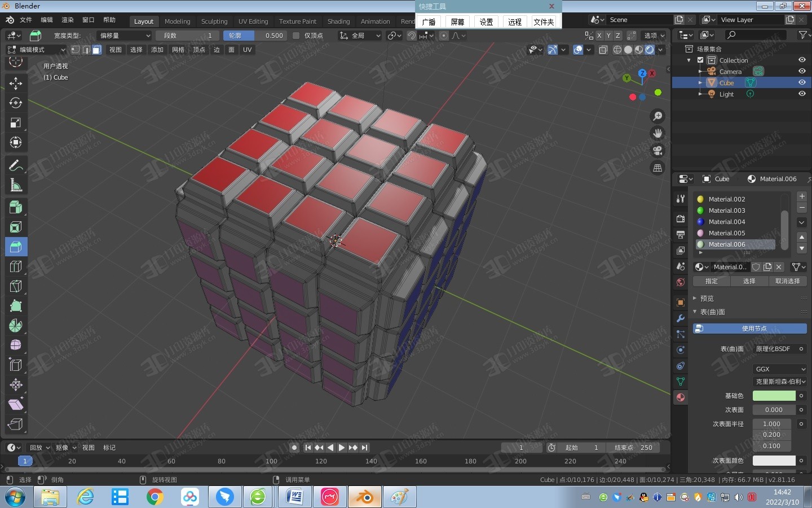This screenshot has width=812, height=508.
Task: Switch to Sculpting workspace tab
Action: (214, 21)
